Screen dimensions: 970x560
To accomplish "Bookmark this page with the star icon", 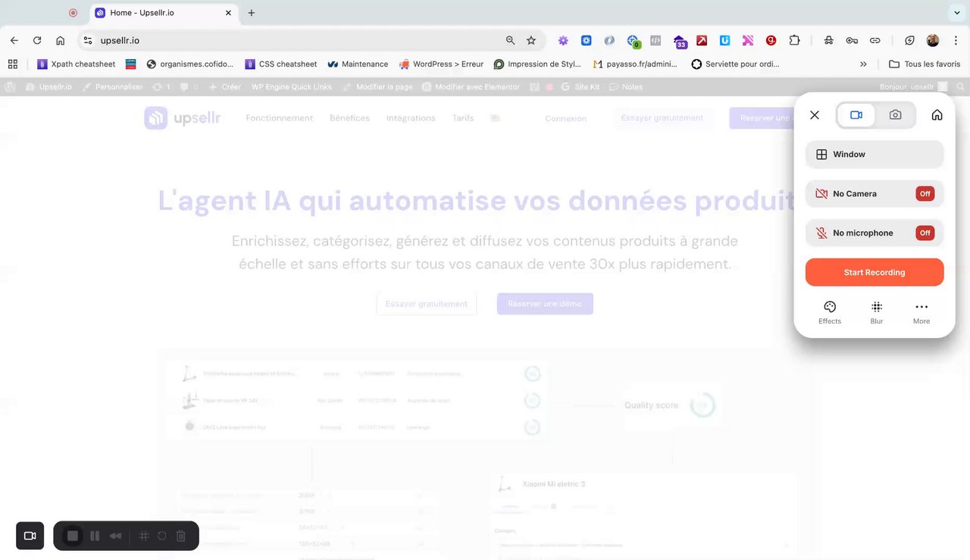I will pos(531,40).
